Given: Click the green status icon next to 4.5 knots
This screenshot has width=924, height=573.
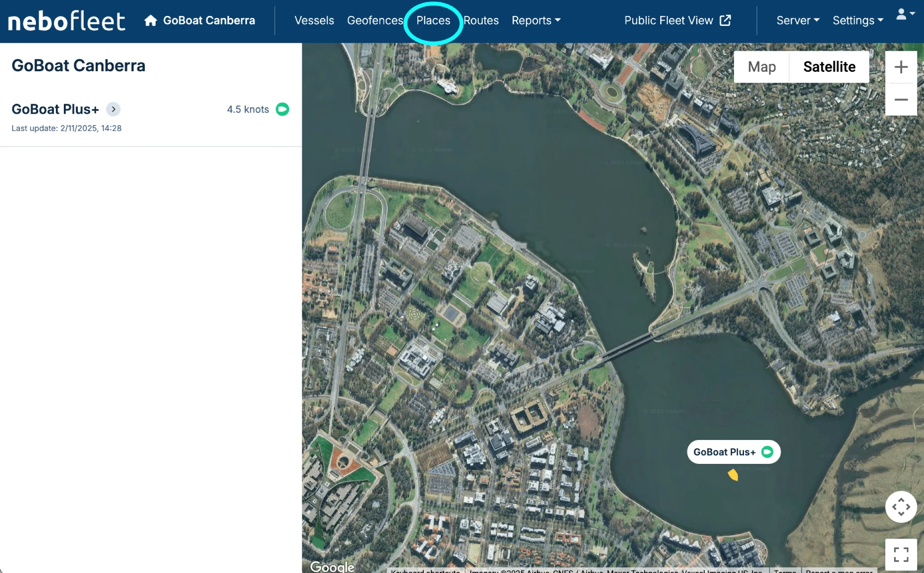Looking at the screenshot, I should (x=282, y=109).
